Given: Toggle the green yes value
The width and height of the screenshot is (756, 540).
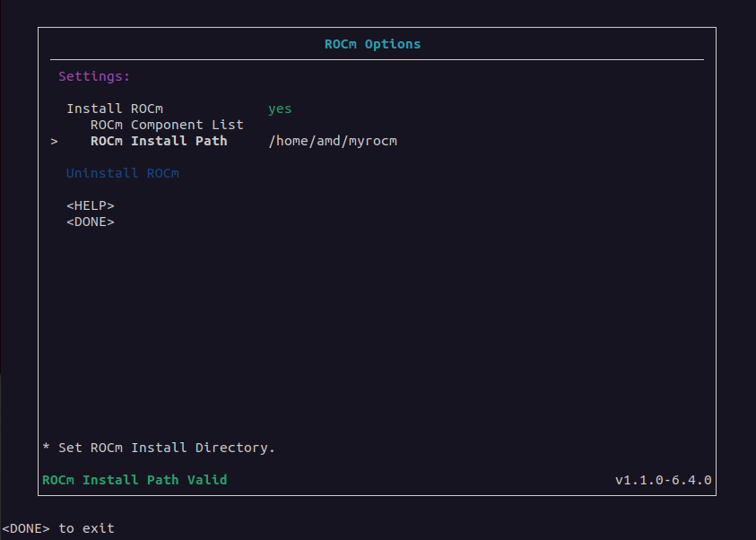Looking at the screenshot, I should 280,109.
